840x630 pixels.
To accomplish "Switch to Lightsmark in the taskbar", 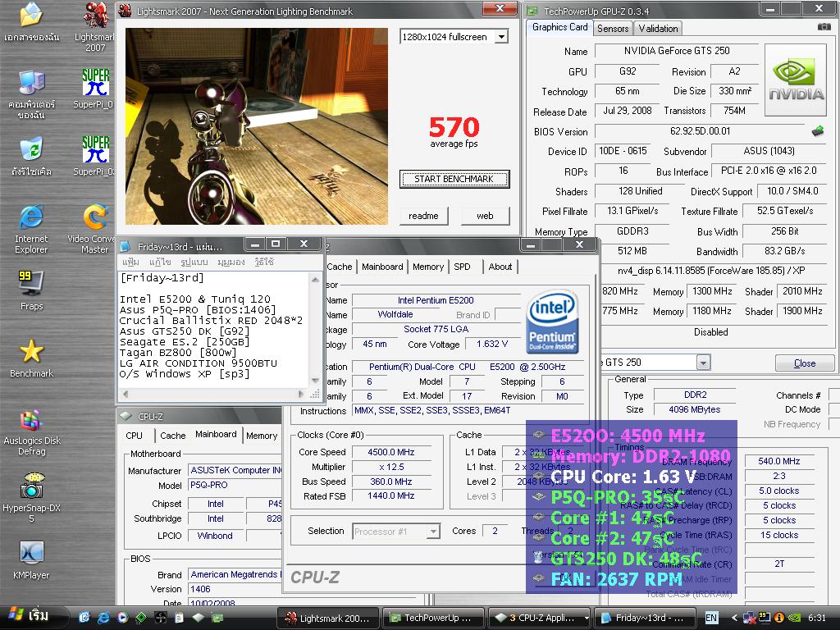I will click(327, 618).
